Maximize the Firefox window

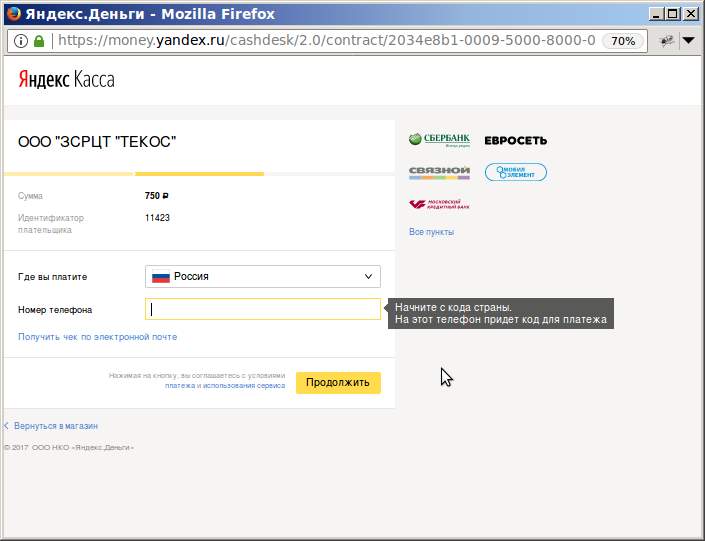(673, 14)
